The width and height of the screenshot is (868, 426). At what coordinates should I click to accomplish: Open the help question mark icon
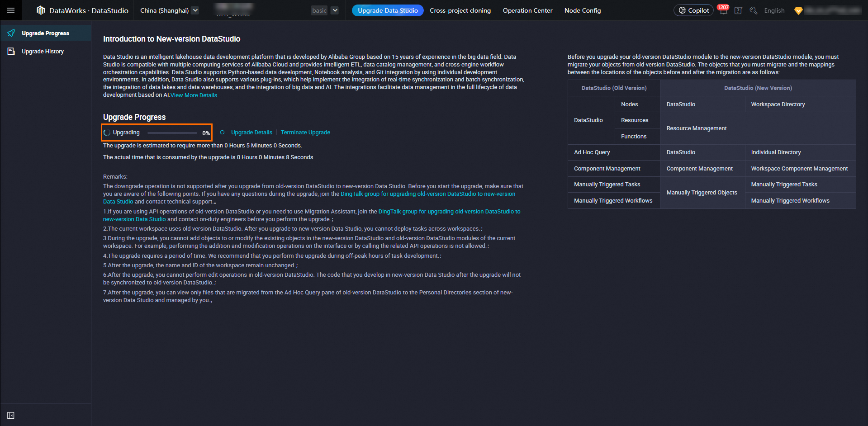coord(738,10)
